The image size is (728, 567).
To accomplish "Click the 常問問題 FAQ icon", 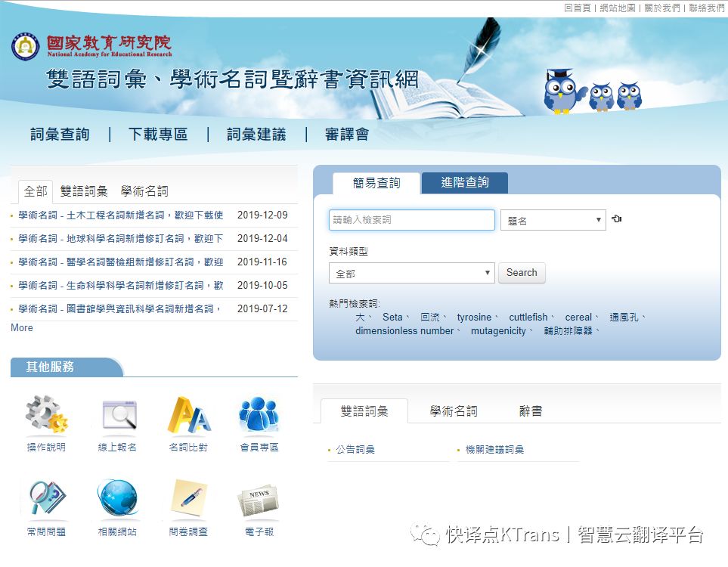I will pyautogui.click(x=47, y=500).
